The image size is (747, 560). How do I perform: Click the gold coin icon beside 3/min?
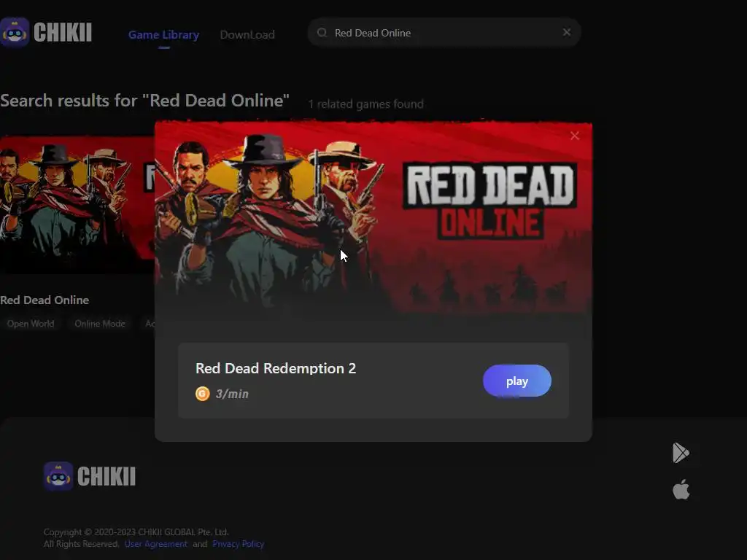(x=203, y=394)
